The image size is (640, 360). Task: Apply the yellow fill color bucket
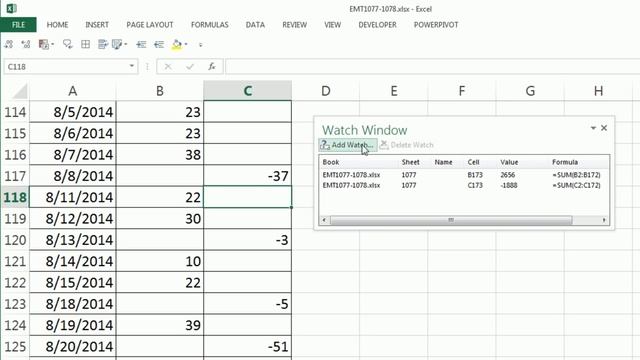click(177, 44)
